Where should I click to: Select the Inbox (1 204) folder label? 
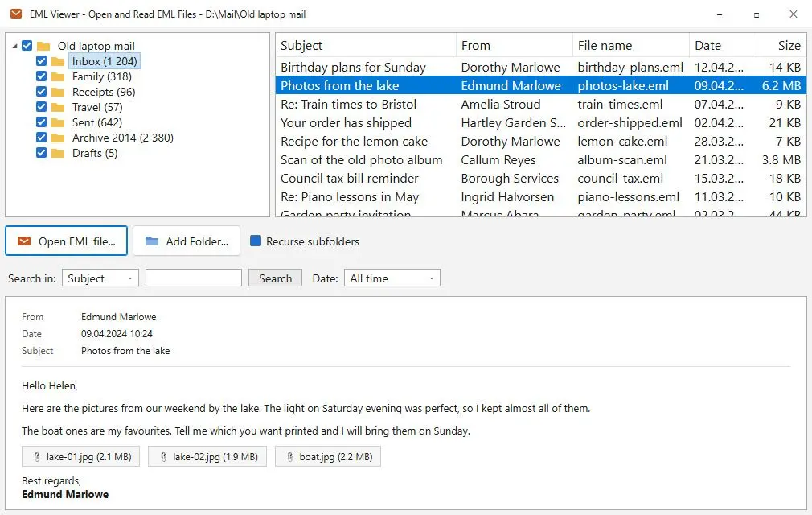coord(105,61)
